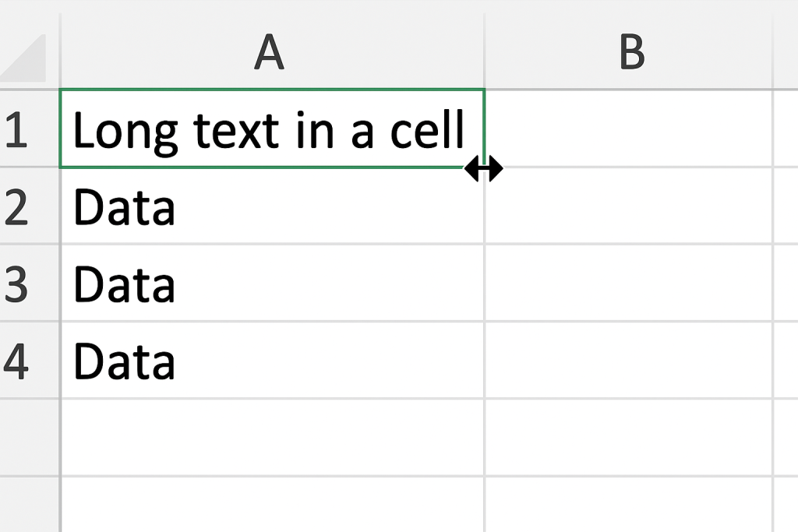Select row 4 by its header
Viewport: 798px width, 532px height.
(17, 361)
